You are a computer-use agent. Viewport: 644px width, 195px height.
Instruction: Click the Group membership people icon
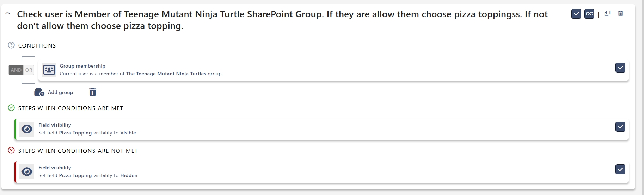(x=49, y=70)
